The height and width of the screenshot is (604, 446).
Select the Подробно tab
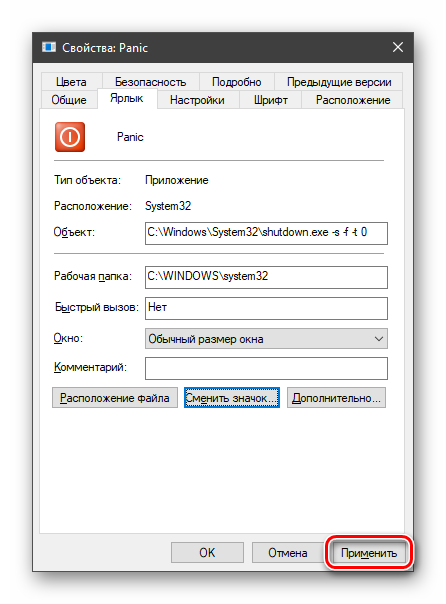point(236,82)
